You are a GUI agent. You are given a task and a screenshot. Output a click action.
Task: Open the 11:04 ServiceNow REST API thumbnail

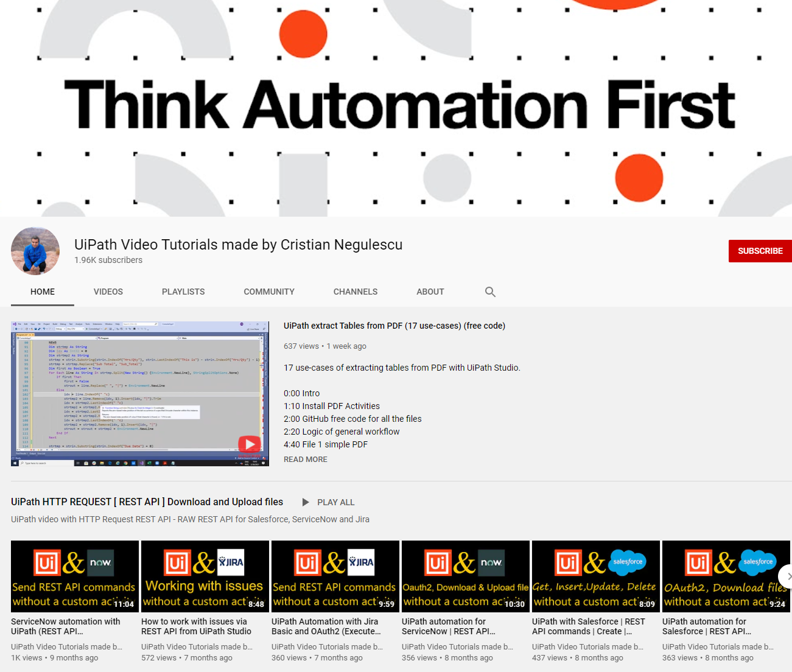point(75,576)
